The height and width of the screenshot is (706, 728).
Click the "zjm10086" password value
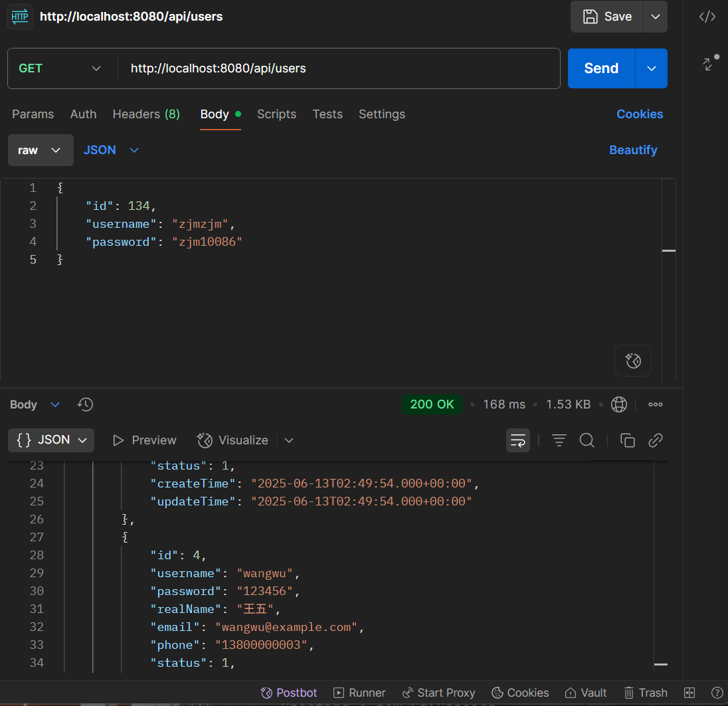207,242
